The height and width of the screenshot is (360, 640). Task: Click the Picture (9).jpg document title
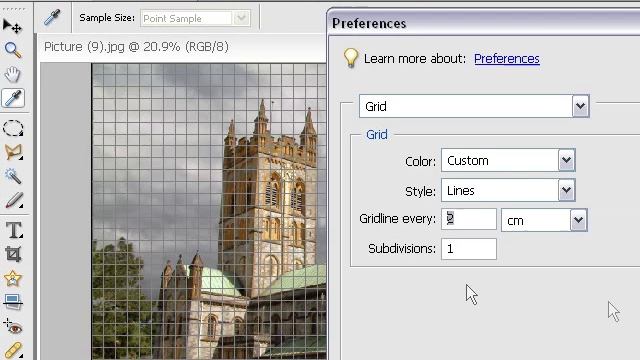click(x=136, y=47)
